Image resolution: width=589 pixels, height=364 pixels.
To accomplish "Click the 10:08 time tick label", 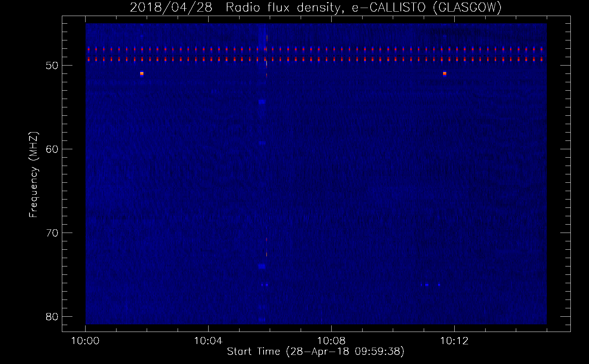I will [331, 341].
